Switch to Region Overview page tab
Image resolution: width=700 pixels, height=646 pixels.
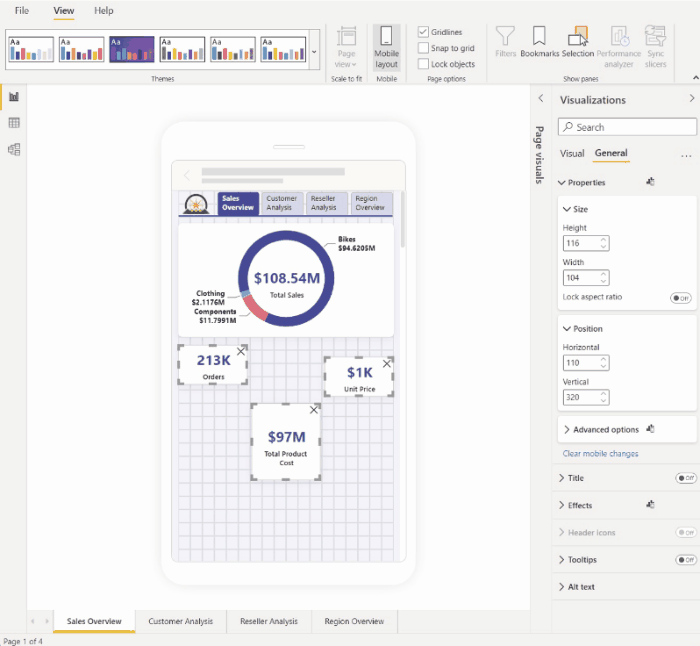click(354, 621)
